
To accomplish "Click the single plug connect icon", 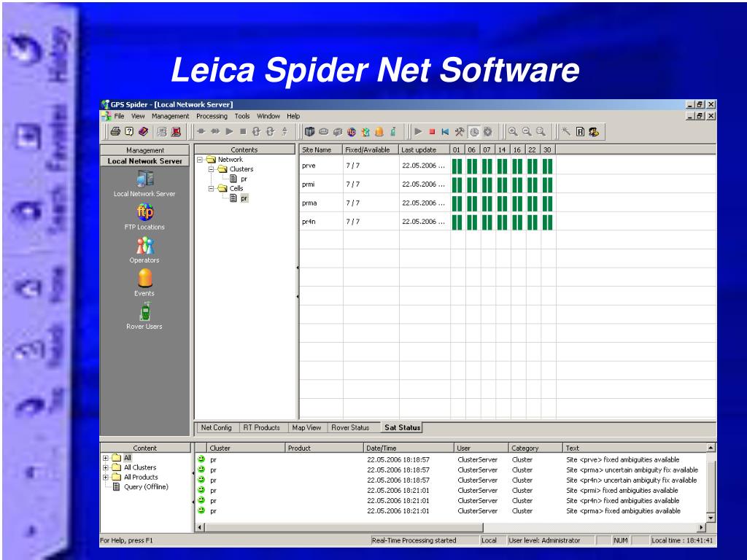I will [x=201, y=131].
